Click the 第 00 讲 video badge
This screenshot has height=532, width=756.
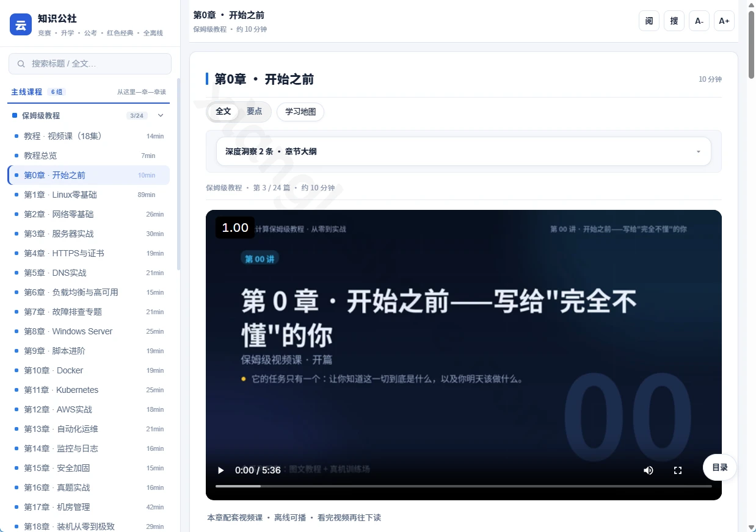click(260, 259)
